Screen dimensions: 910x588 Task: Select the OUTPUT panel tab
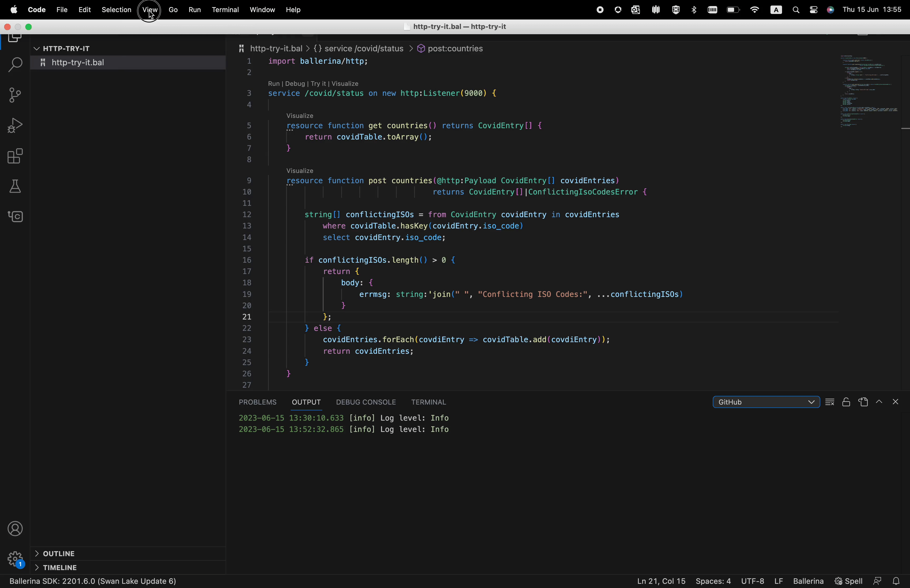[x=306, y=402]
